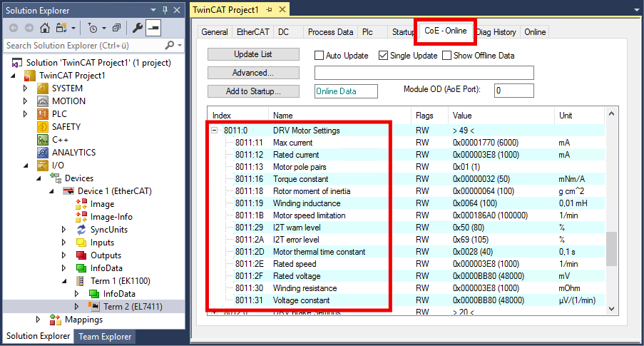
Task: Click the Back navigation icon in Solution Explorer
Action: (14, 28)
